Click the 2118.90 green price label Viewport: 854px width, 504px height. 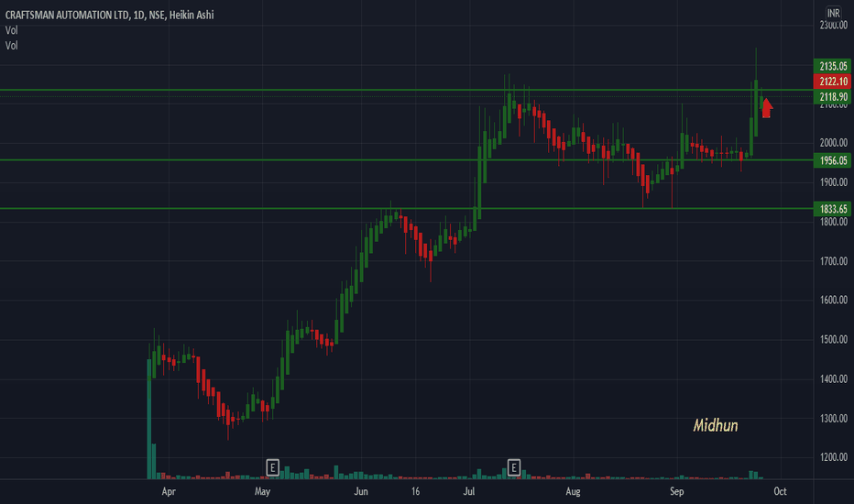click(x=832, y=97)
